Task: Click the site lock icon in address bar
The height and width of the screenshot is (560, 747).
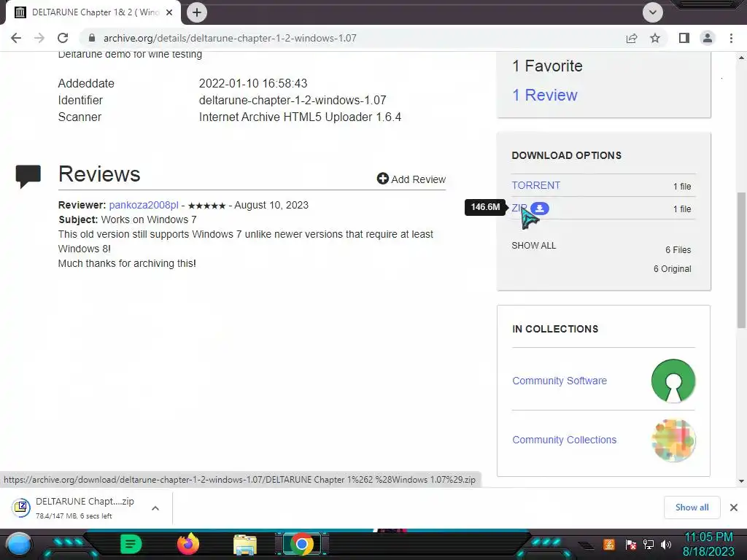Action: coord(92,38)
